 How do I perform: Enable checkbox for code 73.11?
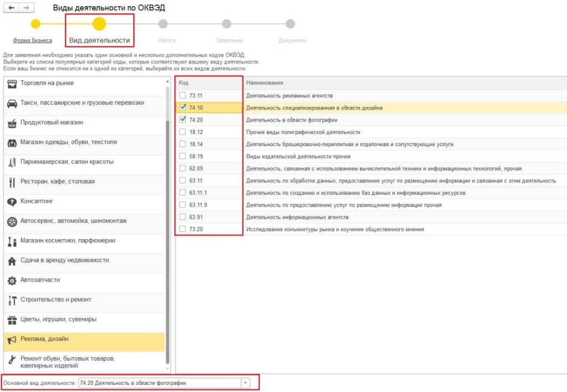pyautogui.click(x=183, y=96)
